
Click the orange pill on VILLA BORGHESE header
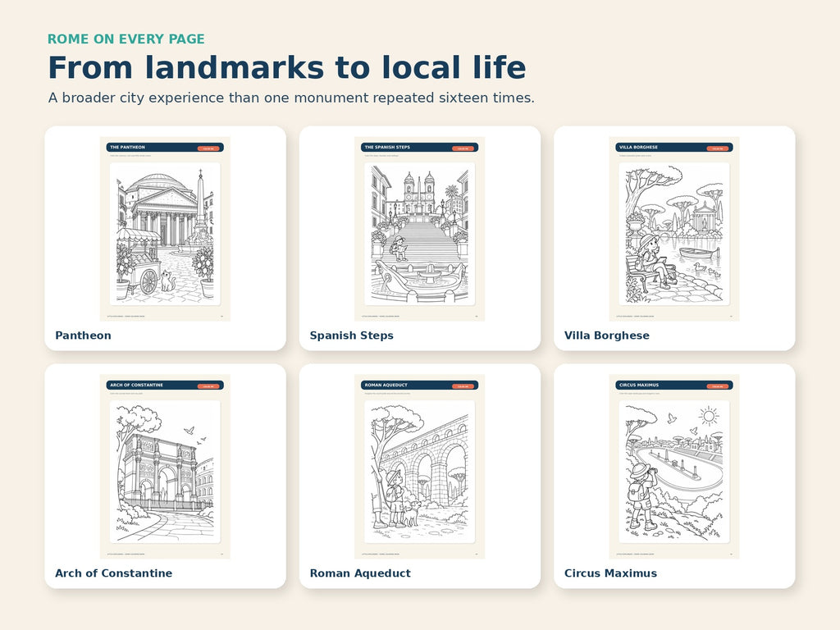point(717,148)
